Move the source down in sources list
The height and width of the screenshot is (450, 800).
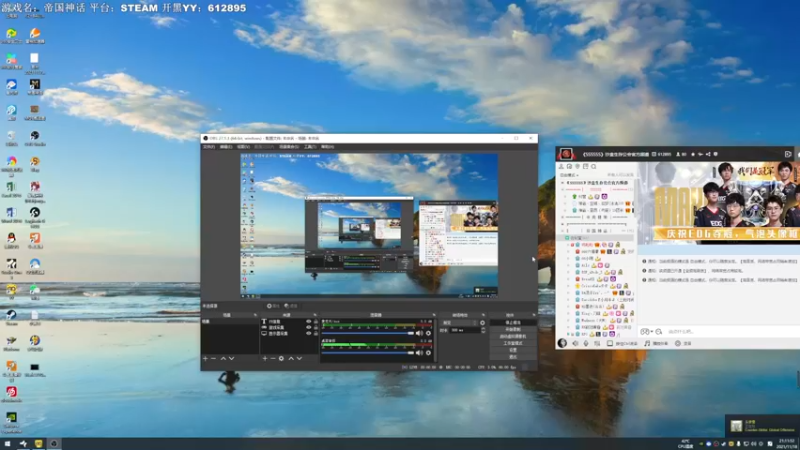(x=299, y=359)
